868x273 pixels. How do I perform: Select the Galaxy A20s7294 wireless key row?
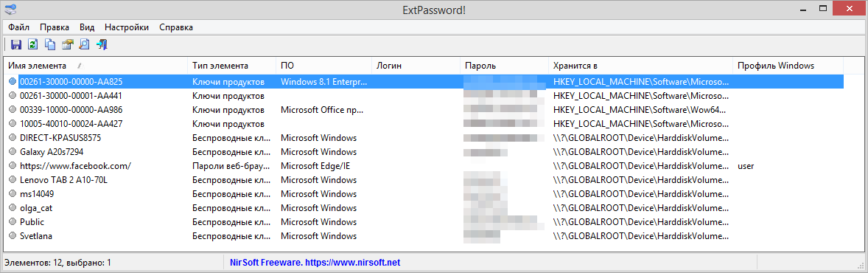(x=424, y=151)
